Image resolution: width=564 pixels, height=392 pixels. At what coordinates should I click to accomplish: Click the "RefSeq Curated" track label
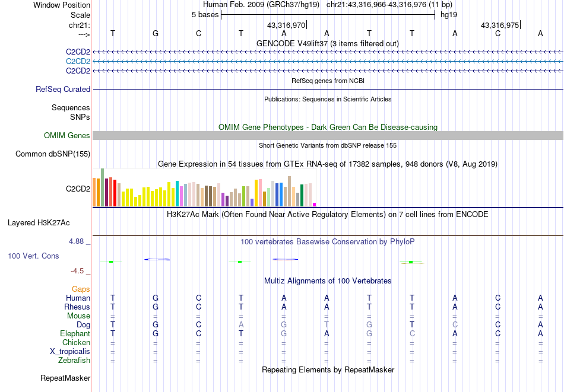pyautogui.click(x=63, y=89)
